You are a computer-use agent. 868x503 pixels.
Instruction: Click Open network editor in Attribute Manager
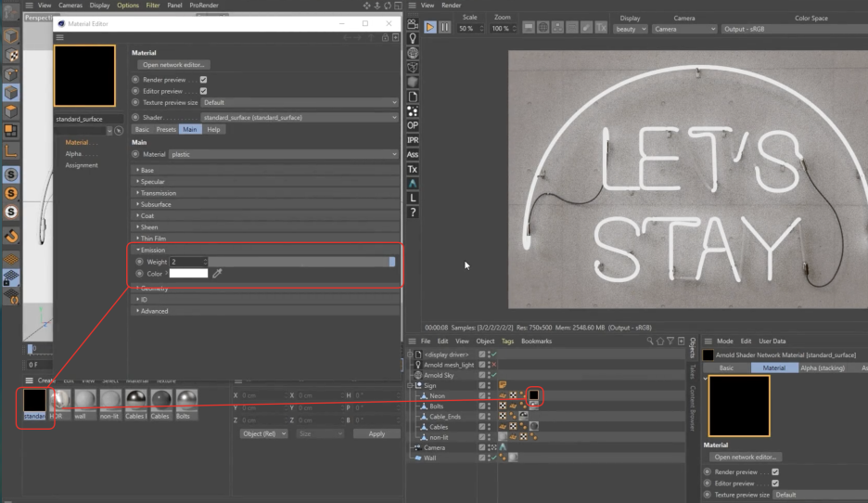coord(745,457)
